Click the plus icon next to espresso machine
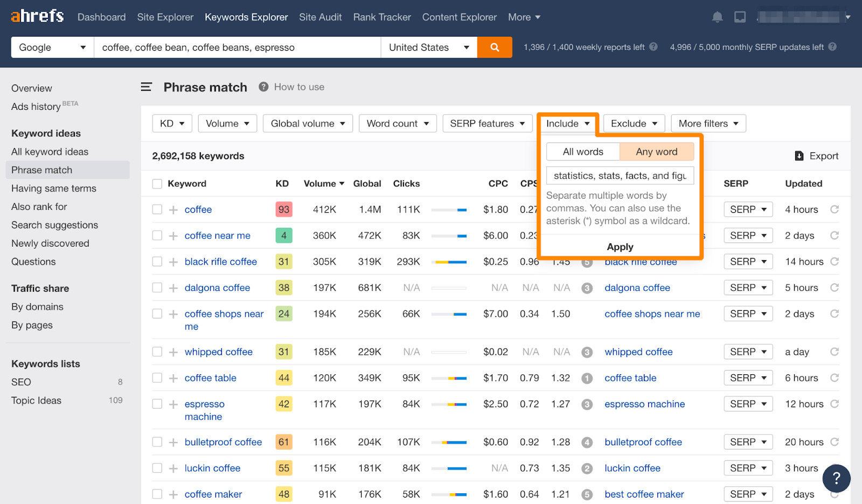Image resolution: width=862 pixels, height=504 pixels. 172,403
